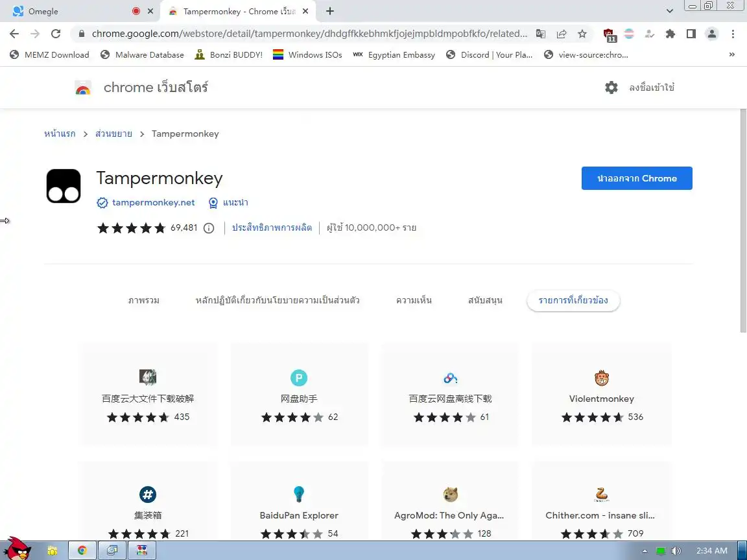This screenshot has width=747, height=560.
Task: Open the Windows ISOs bookmark
Action: tap(307, 54)
